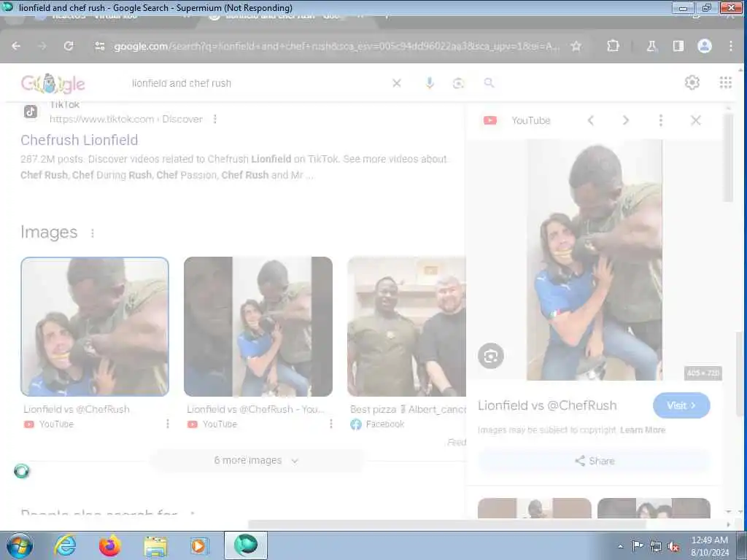Show hidden tray icons arrow
This screenshot has width=747, height=560.
[620, 546]
